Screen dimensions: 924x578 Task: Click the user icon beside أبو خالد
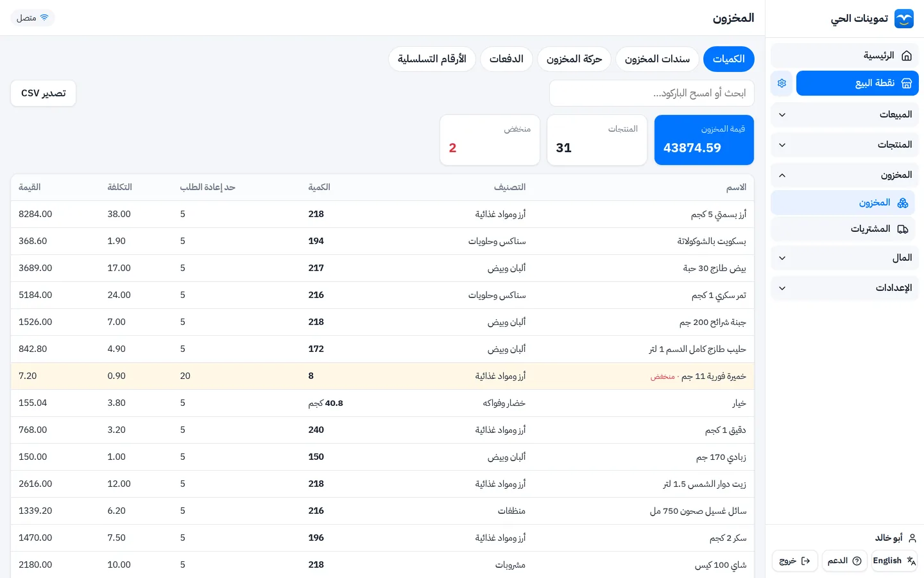tap(912, 538)
